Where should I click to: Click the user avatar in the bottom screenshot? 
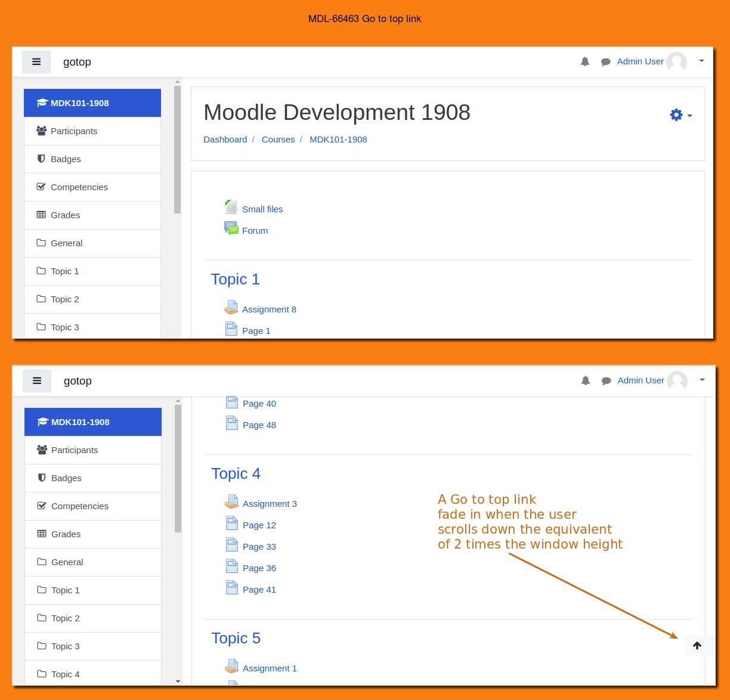tap(678, 381)
